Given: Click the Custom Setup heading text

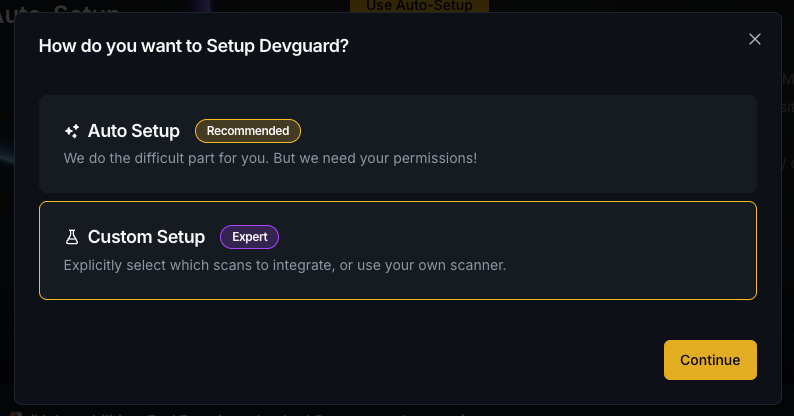Looking at the screenshot, I should tap(146, 237).
